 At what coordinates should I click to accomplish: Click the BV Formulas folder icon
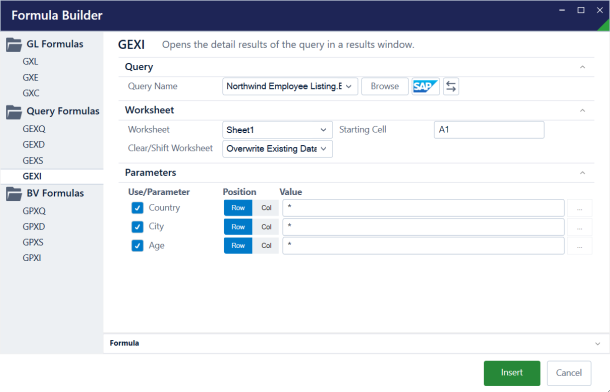coord(14,194)
